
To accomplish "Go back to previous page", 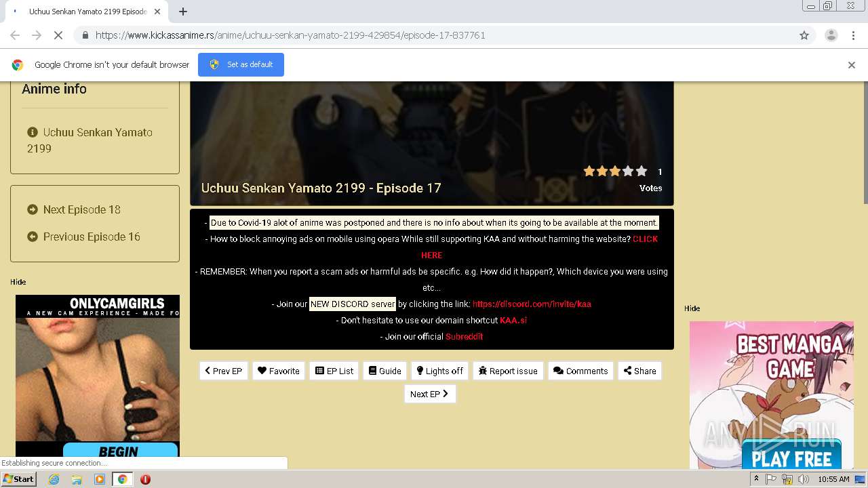I will click(x=15, y=35).
